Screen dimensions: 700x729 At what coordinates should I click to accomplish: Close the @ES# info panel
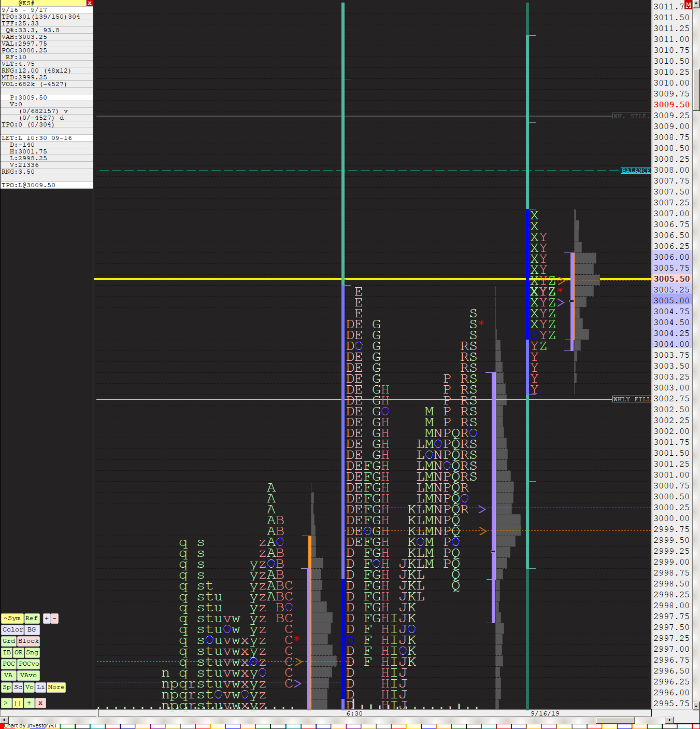(90, 3)
